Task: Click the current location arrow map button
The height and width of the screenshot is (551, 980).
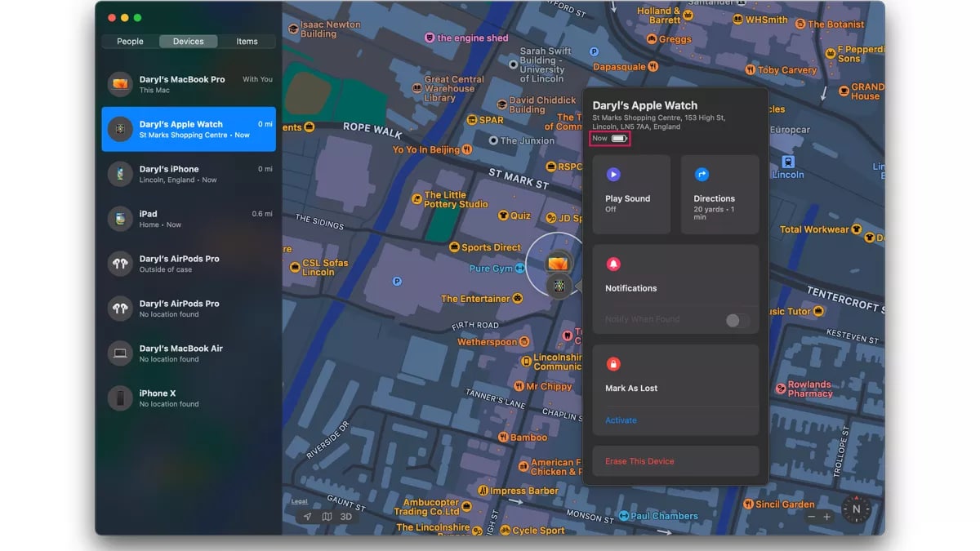Action: [308, 517]
